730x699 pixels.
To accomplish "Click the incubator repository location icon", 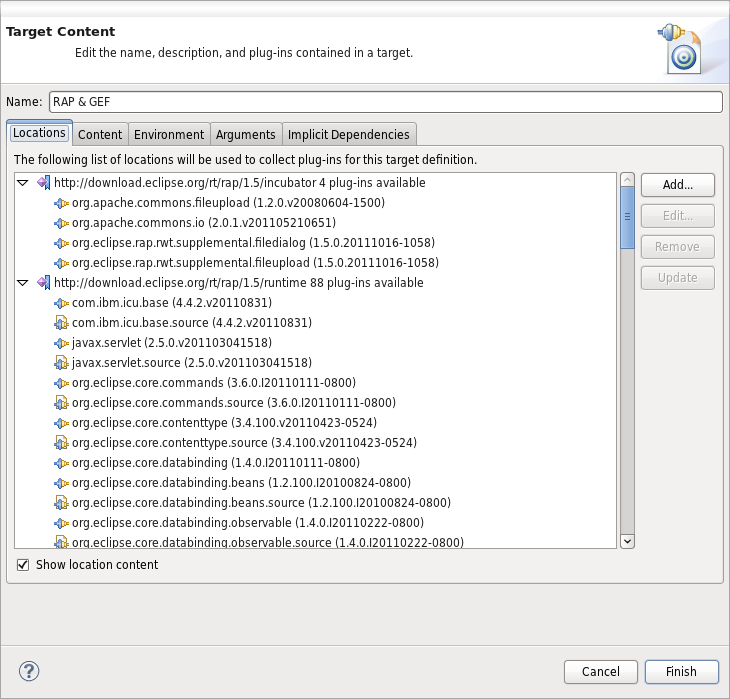I will 43,183.
